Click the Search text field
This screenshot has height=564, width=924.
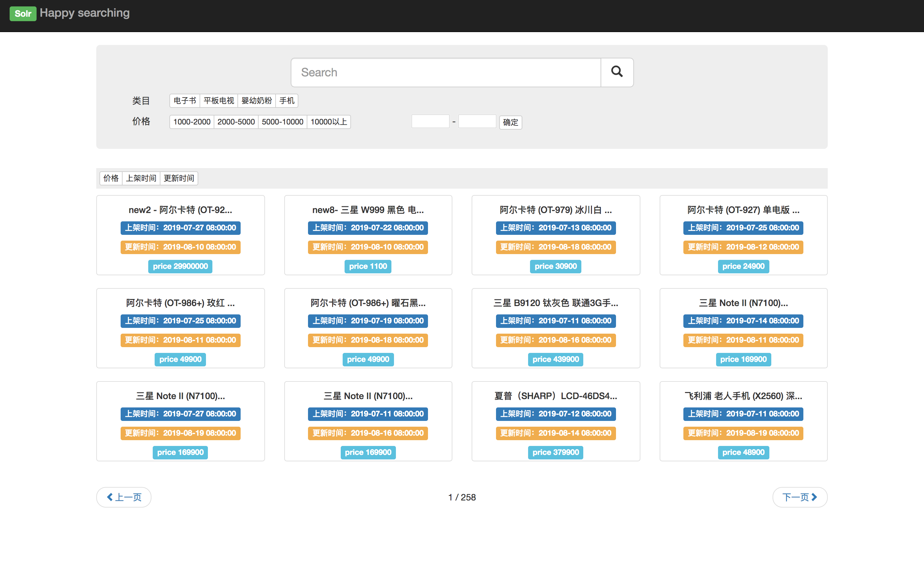pos(446,73)
